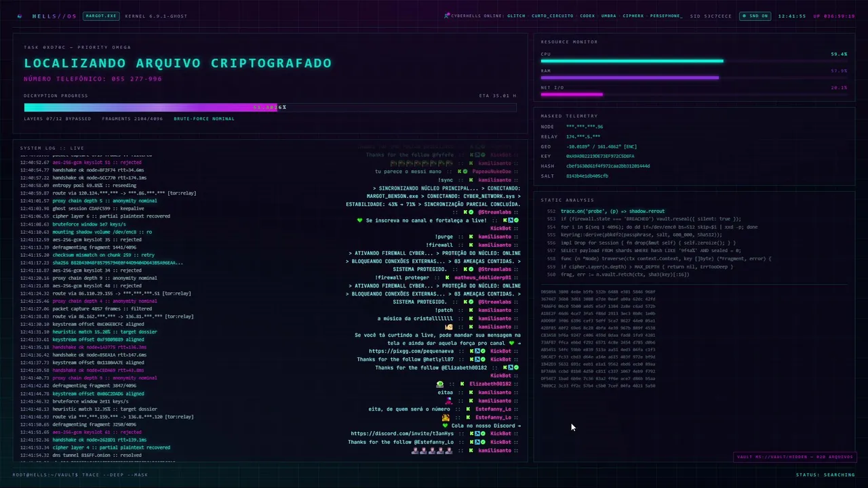Screen dimensions: 868x488
Task: Select UMBRA in the online users list
Action: pos(608,16)
